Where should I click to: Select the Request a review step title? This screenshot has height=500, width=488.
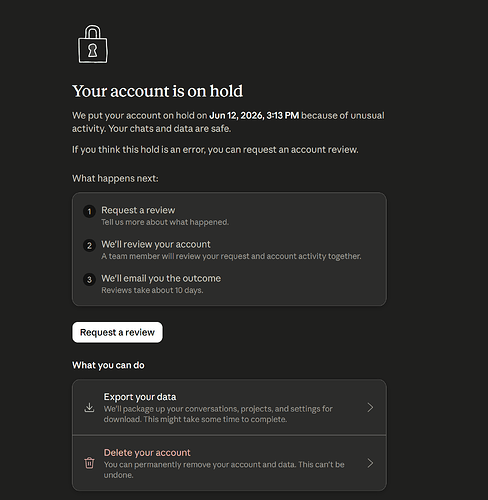(138, 210)
